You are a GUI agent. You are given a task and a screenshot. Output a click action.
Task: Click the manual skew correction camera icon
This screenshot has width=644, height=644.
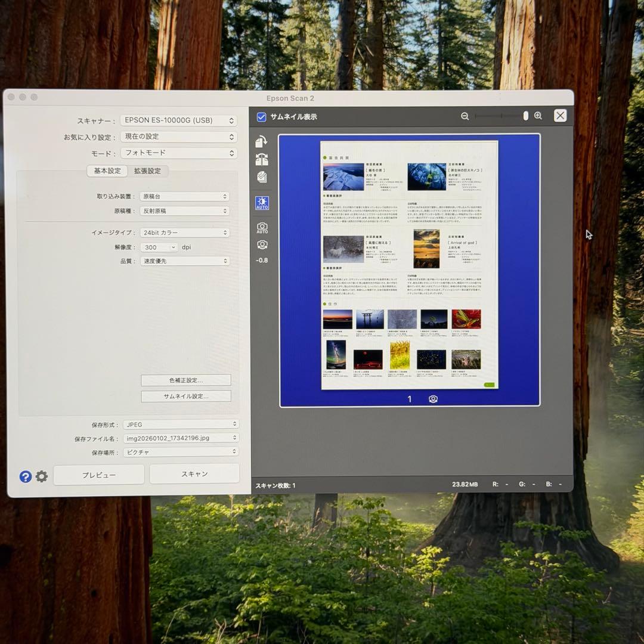pyautogui.click(x=262, y=244)
